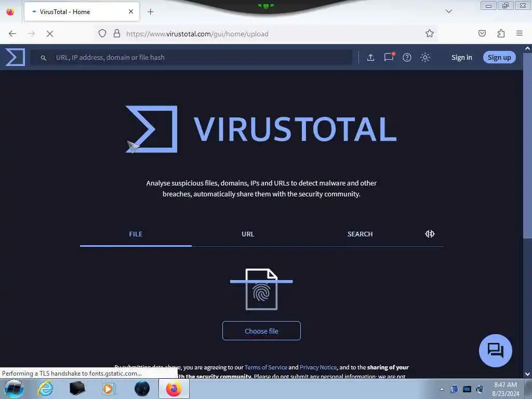532x399 pixels.
Task: Click the page vertical scrollbar thumb
Action: (528, 146)
